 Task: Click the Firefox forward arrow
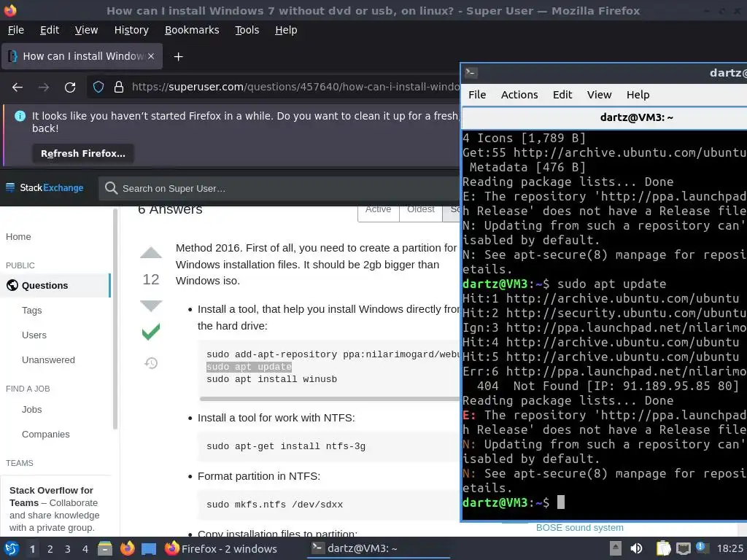[44, 87]
